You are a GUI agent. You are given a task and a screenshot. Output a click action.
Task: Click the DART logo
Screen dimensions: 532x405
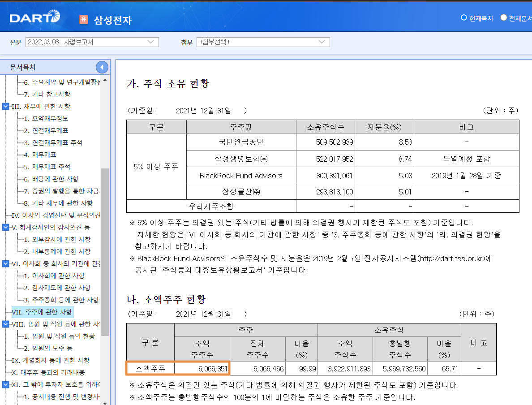(x=34, y=17)
